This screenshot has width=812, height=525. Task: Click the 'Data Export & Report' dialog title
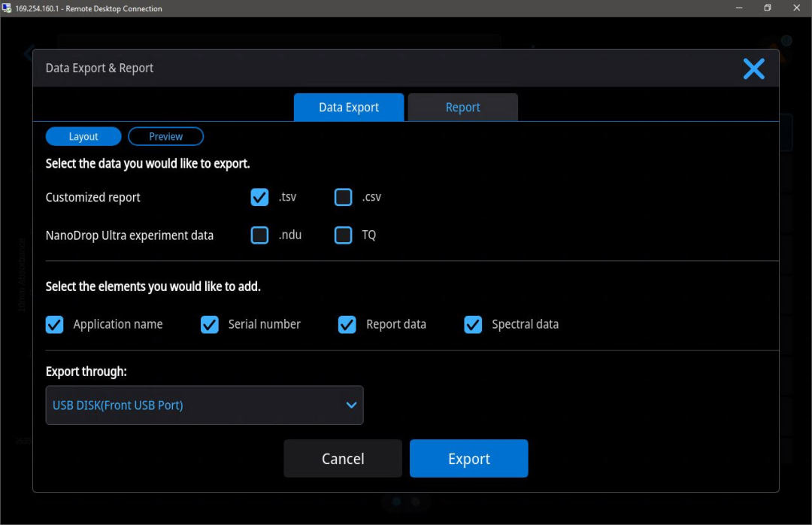99,68
